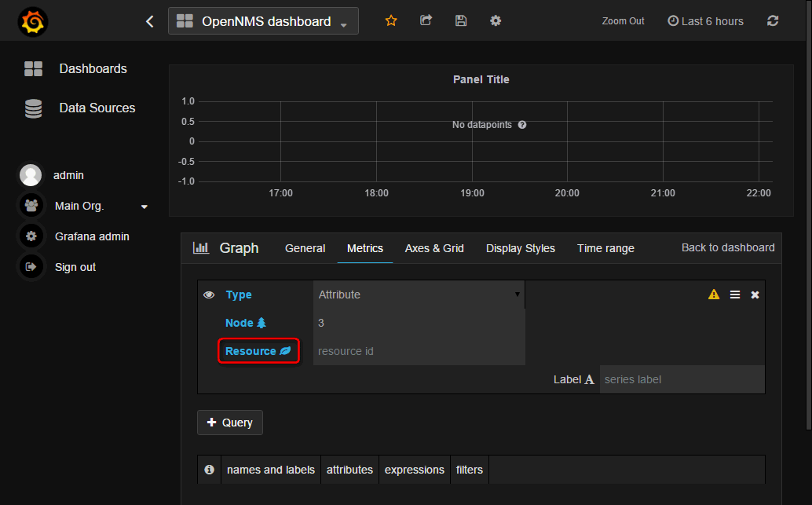812x505 pixels.
Task: Click the 19:00 time axis label
Action: coord(472,193)
